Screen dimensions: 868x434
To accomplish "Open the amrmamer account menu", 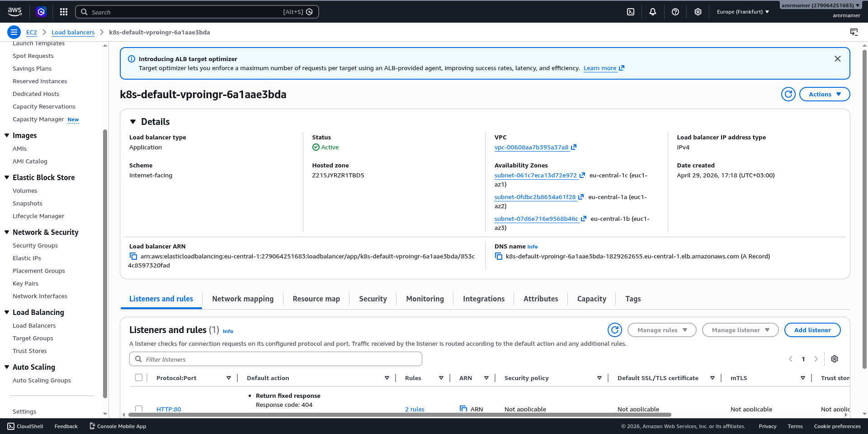I will (821, 5).
